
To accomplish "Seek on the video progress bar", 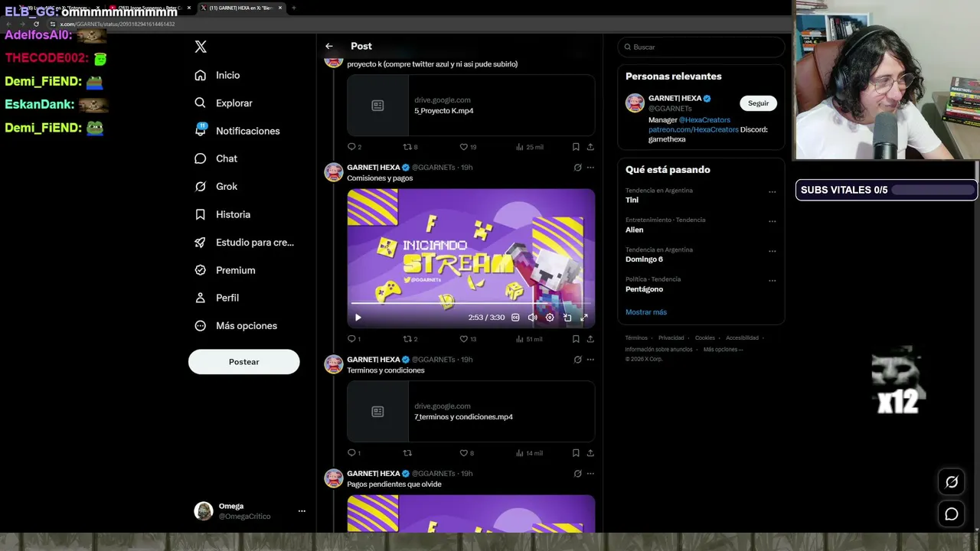I will [x=471, y=305].
